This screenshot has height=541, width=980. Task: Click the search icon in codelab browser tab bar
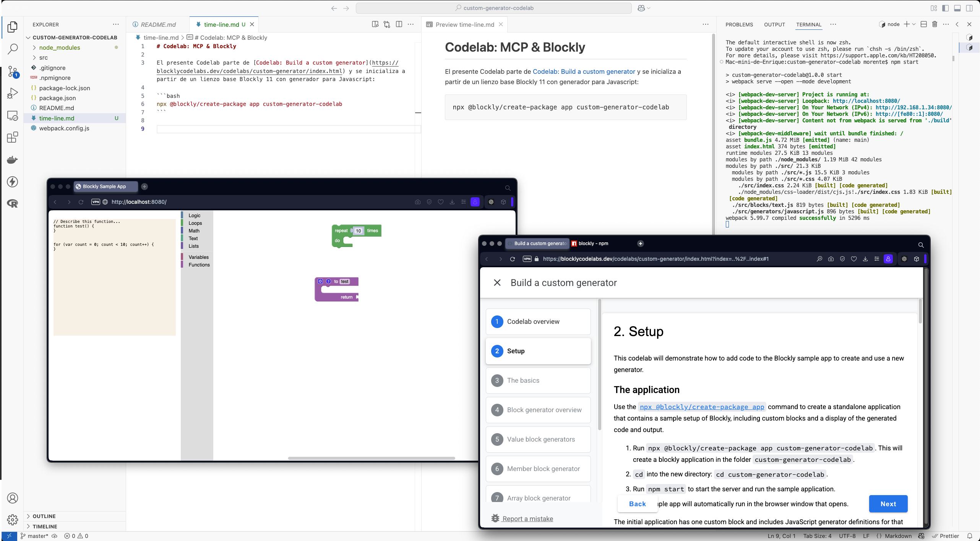click(921, 245)
